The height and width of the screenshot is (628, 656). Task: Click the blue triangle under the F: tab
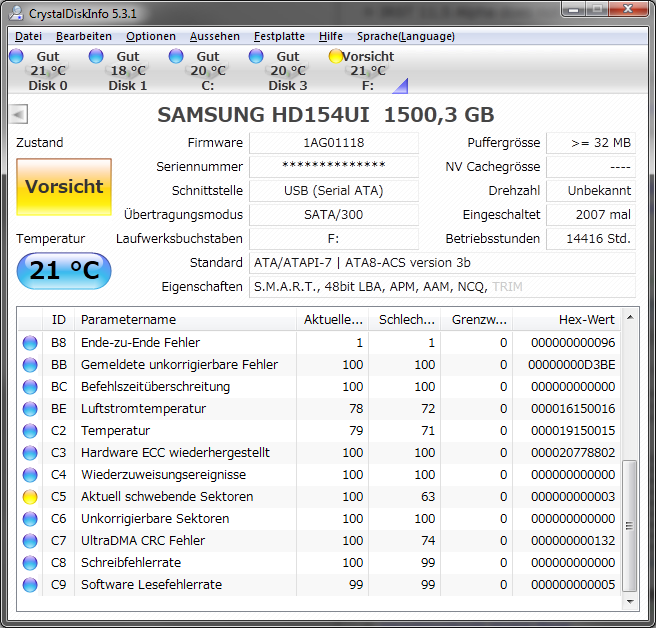click(x=400, y=86)
